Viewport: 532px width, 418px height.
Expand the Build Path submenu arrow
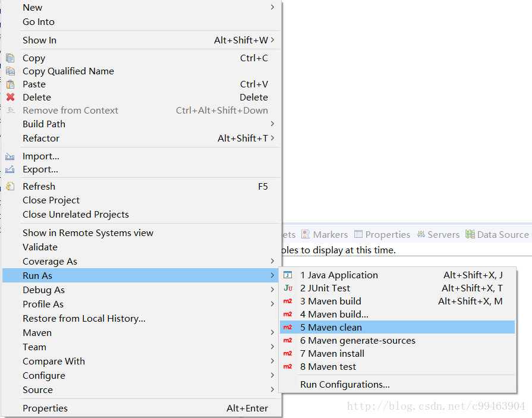(272, 124)
